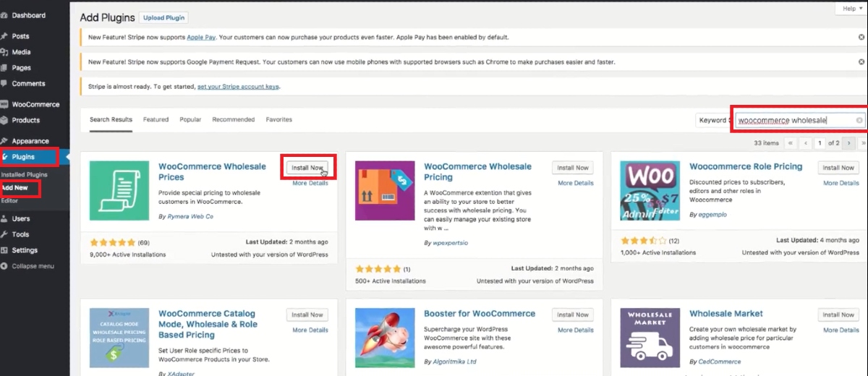Viewport: 868px width, 376px height.
Task: Open the Apple Pay link
Action: pos(202,37)
